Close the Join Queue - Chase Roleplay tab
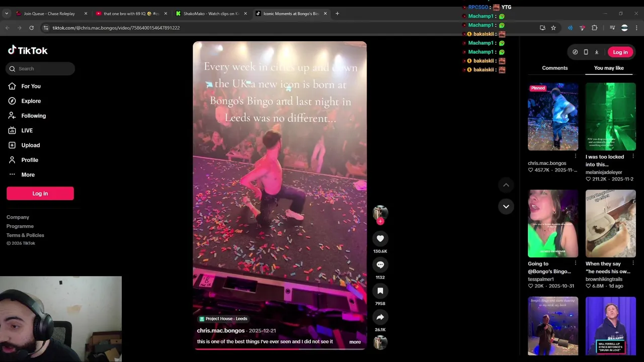Viewport: 644px width, 362px height. [x=86, y=14]
